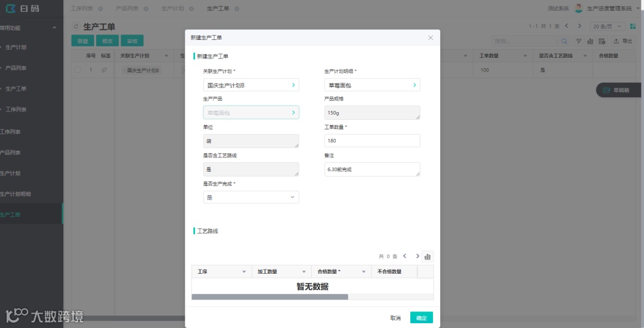Open the chart icon above 工艺路线 table
The image size is (644, 328).
coord(428,256)
